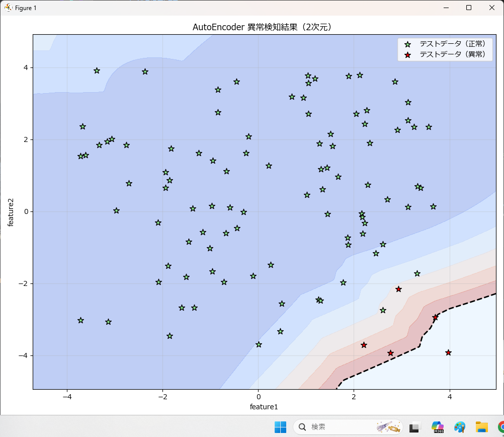Open the Paint app from taskbar
Viewport: 504px width, 437px height.
pos(459,427)
